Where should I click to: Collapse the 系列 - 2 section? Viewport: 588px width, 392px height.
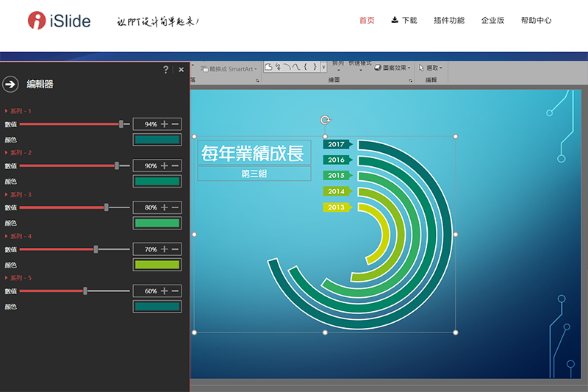pyautogui.click(x=6, y=153)
